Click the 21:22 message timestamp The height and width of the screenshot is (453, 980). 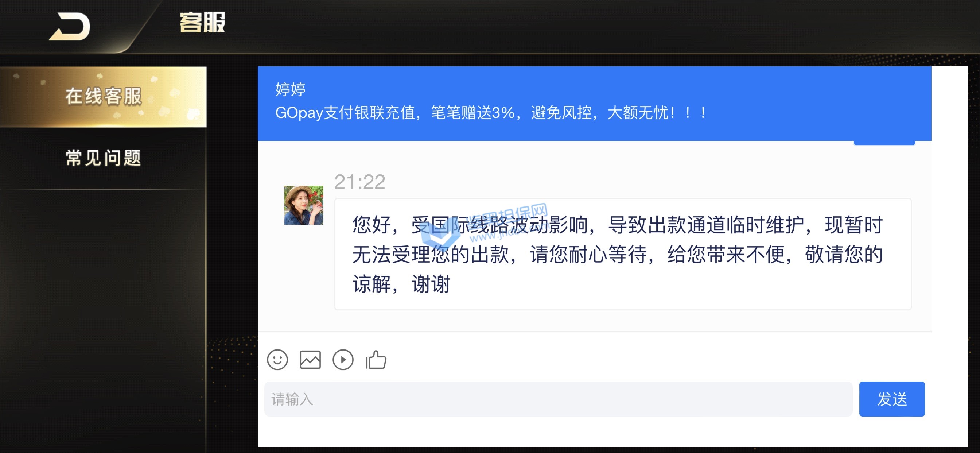[359, 182]
